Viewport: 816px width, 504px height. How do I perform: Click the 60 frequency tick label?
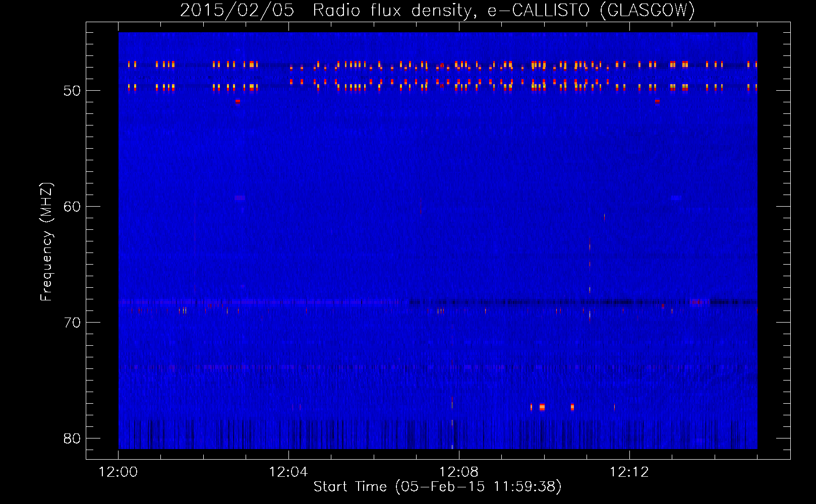click(x=72, y=207)
